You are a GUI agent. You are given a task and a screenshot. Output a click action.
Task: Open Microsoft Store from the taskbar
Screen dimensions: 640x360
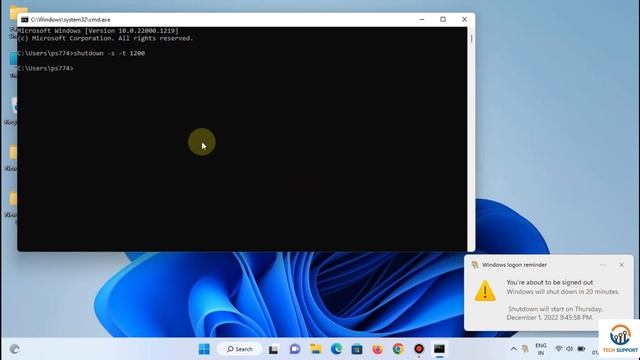coord(357,349)
